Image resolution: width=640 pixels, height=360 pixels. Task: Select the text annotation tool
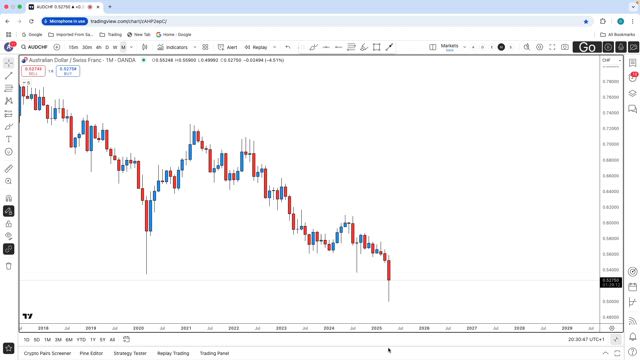9,139
